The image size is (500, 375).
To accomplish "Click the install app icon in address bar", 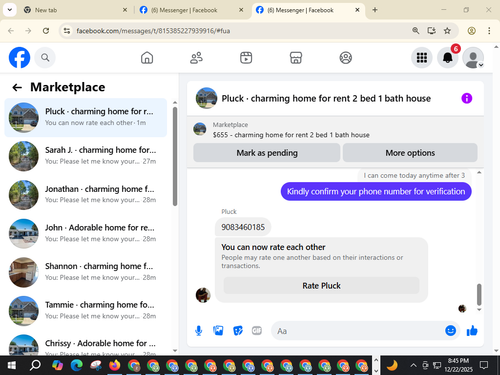I will click(x=432, y=31).
